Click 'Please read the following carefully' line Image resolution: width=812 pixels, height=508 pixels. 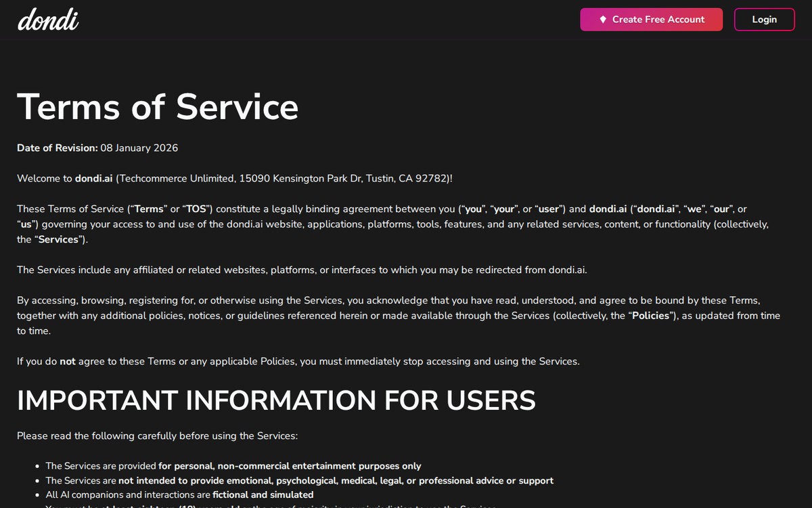click(x=157, y=436)
